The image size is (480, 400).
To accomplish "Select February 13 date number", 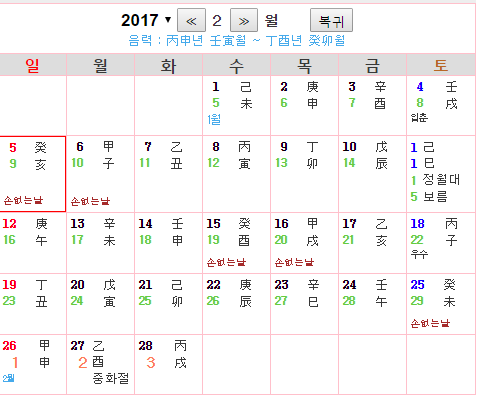I will (x=77, y=224).
